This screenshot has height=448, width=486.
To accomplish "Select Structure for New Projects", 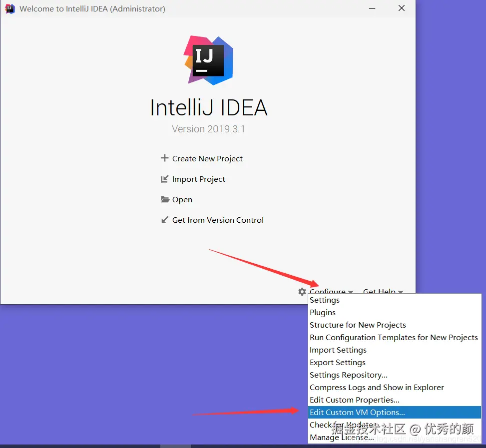I will click(394, 325).
